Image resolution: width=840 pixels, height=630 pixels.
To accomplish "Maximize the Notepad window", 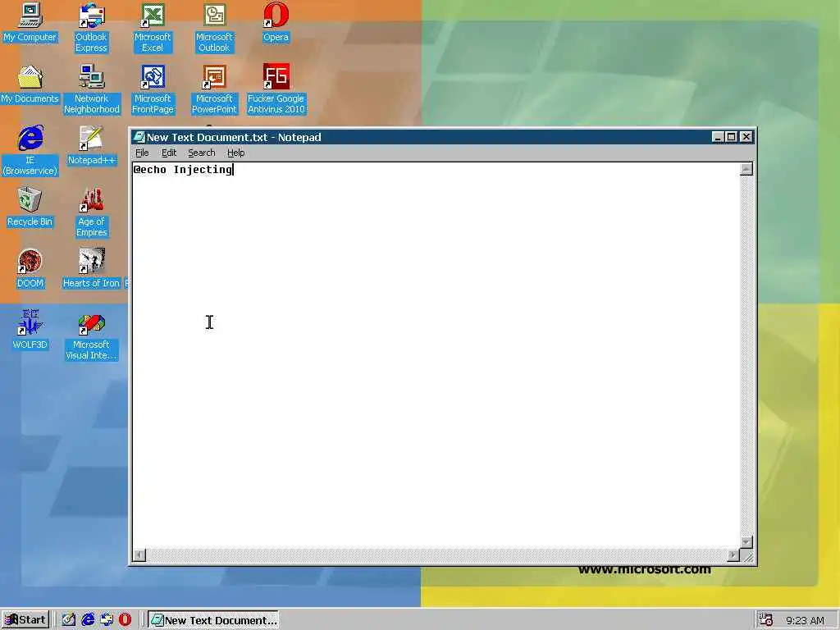I will [731, 137].
